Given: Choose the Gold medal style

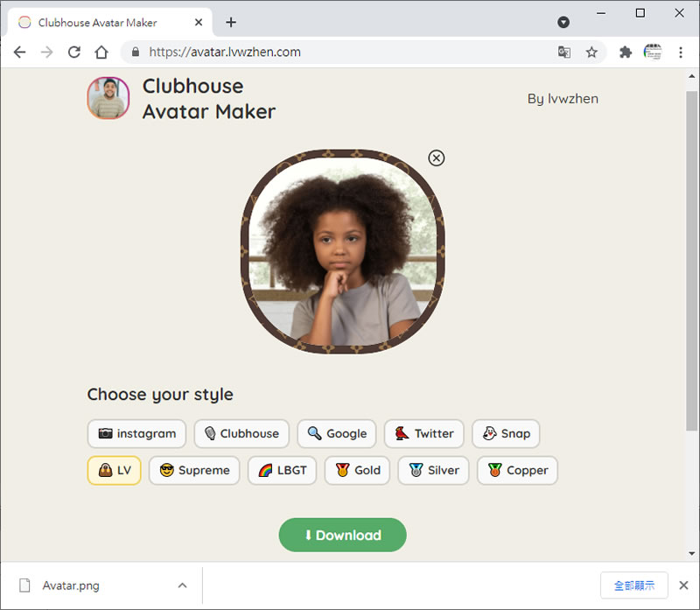Looking at the screenshot, I should [x=357, y=470].
